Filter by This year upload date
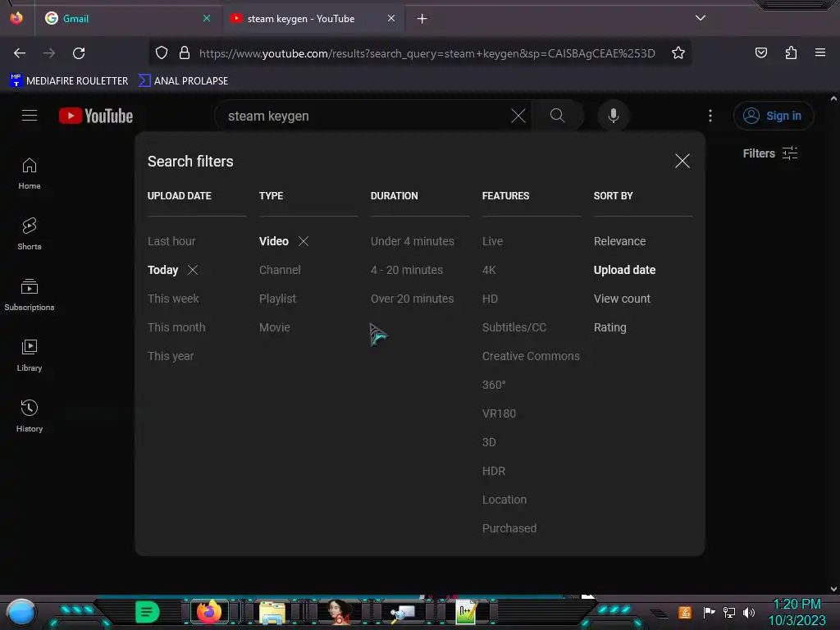The width and height of the screenshot is (840, 630). (x=171, y=356)
